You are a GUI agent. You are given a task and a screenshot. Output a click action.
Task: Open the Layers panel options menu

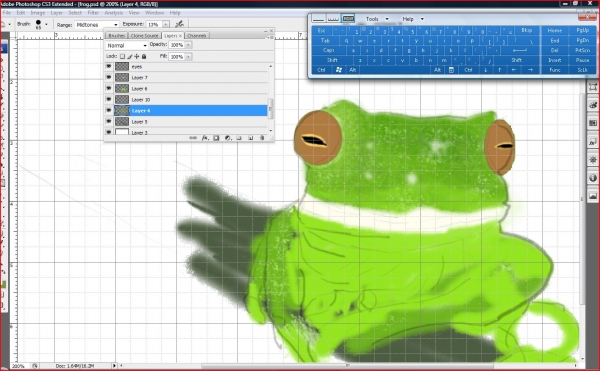coord(270,37)
